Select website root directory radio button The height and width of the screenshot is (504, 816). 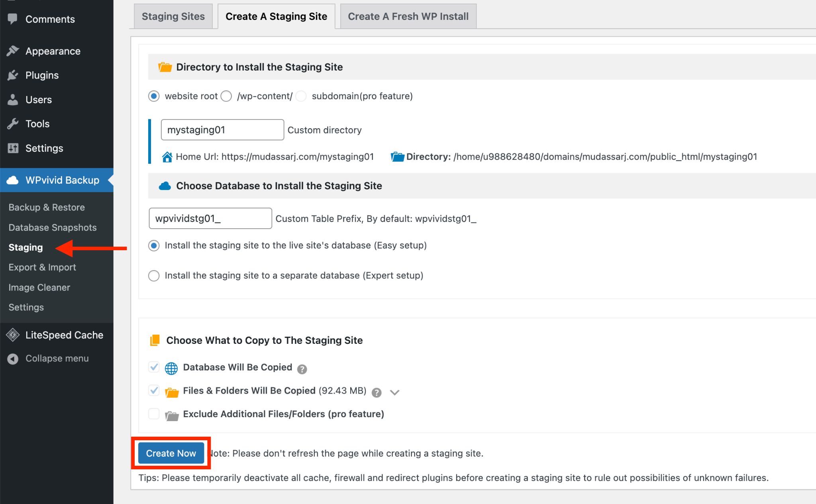click(x=153, y=96)
